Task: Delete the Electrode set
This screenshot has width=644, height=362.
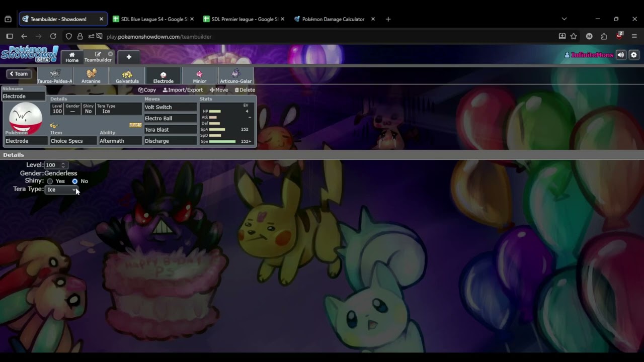Action: tap(245, 90)
